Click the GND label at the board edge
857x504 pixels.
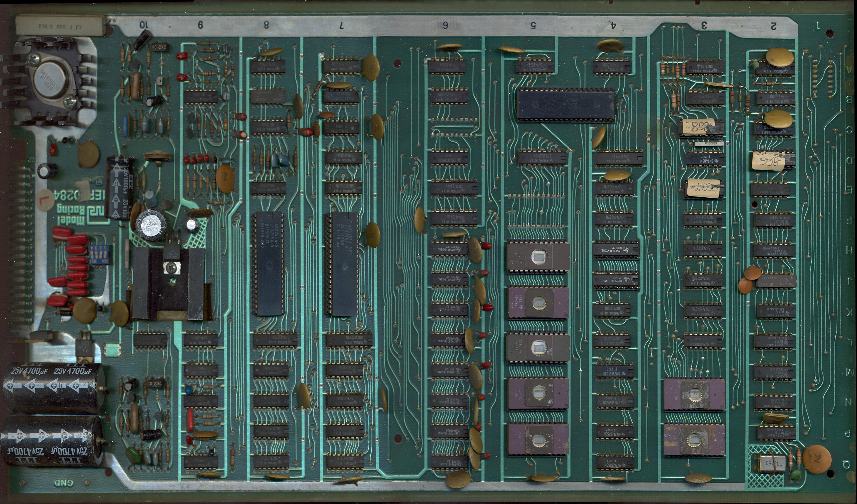click(64, 483)
